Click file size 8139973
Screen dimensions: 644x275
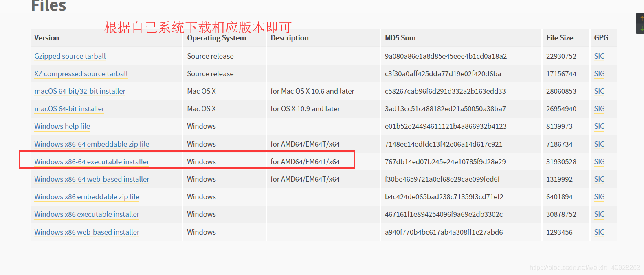pyautogui.click(x=559, y=126)
